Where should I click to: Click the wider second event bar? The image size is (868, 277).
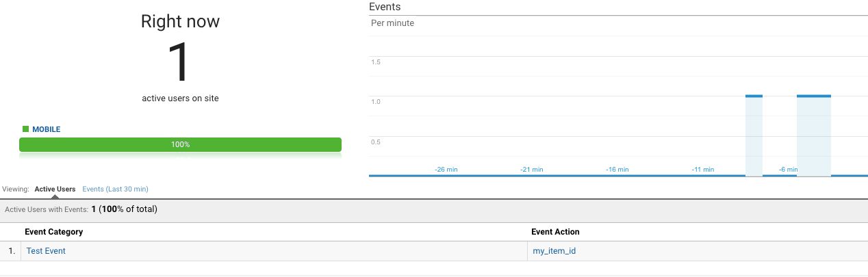(814, 135)
